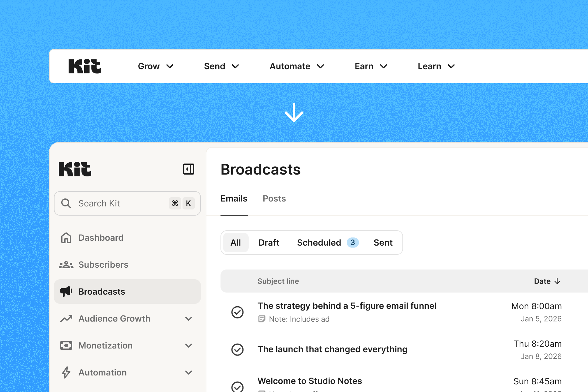Click the Broadcasts page heading
This screenshot has height=392, width=588.
pyautogui.click(x=261, y=169)
